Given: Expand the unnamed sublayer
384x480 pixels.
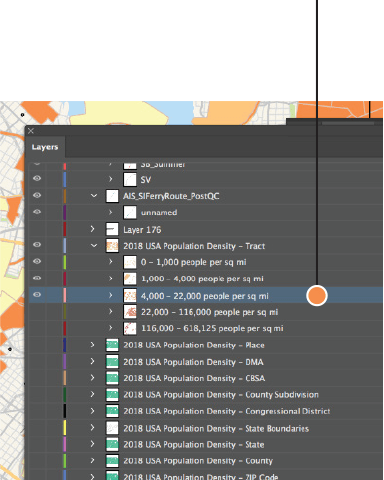Looking at the screenshot, I should 111,212.
